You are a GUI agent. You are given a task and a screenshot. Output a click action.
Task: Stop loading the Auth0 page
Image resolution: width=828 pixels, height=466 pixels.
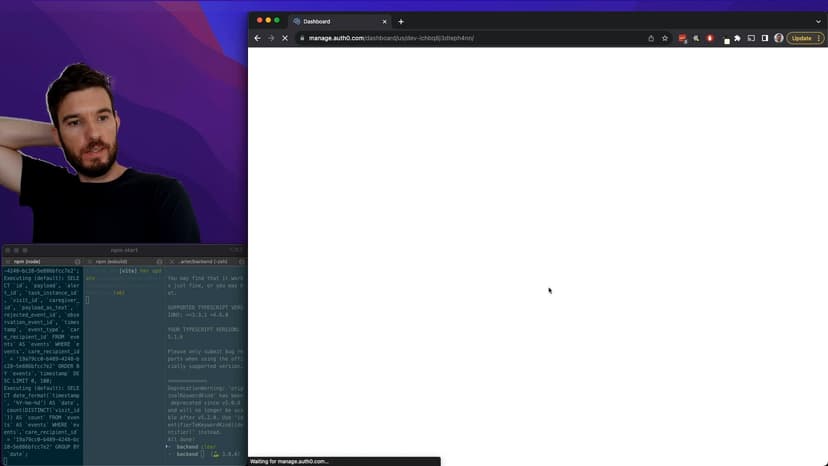285,38
